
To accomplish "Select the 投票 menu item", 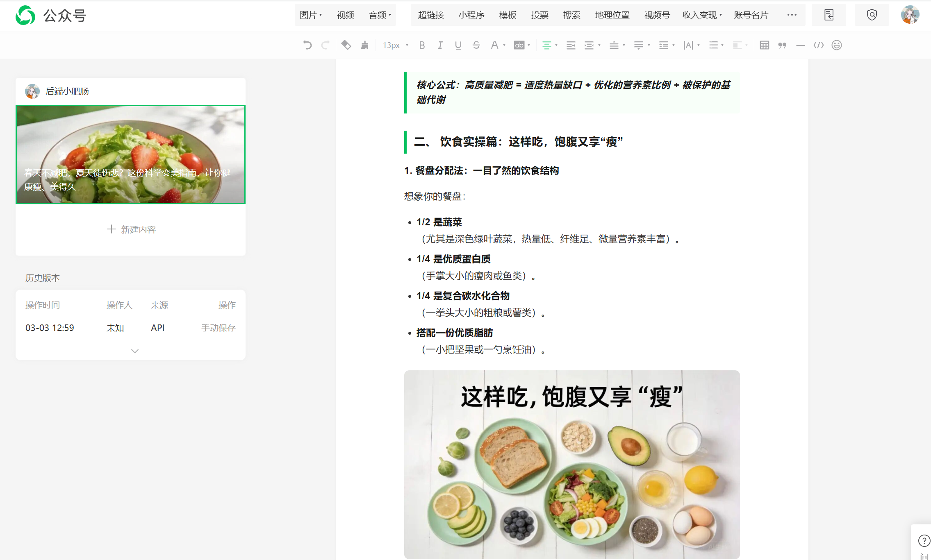I will [539, 15].
